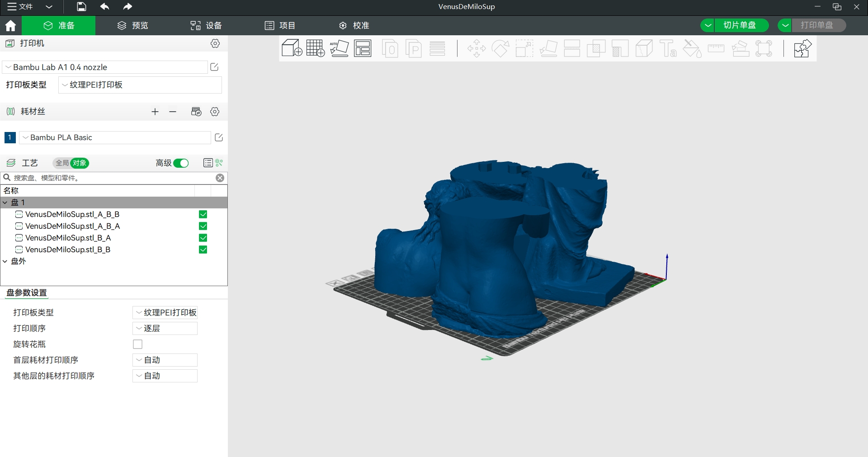Switch to the 预览 tab
Viewport: 868px width, 457px height.
pos(132,26)
